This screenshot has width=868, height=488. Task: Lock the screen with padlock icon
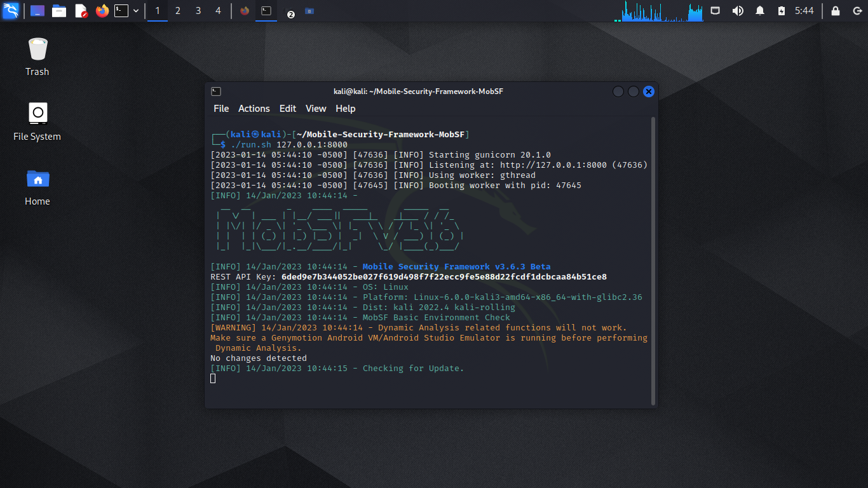click(836, 11)
